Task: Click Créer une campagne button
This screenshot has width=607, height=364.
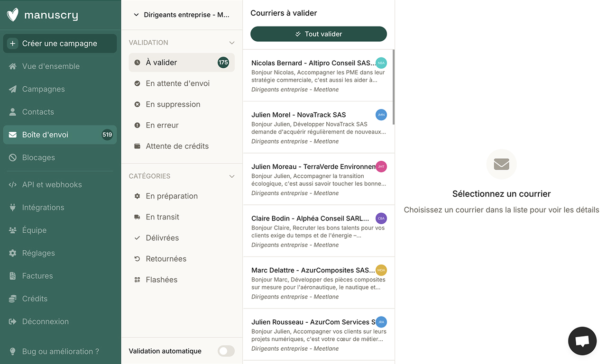Action: click(60, 44)
